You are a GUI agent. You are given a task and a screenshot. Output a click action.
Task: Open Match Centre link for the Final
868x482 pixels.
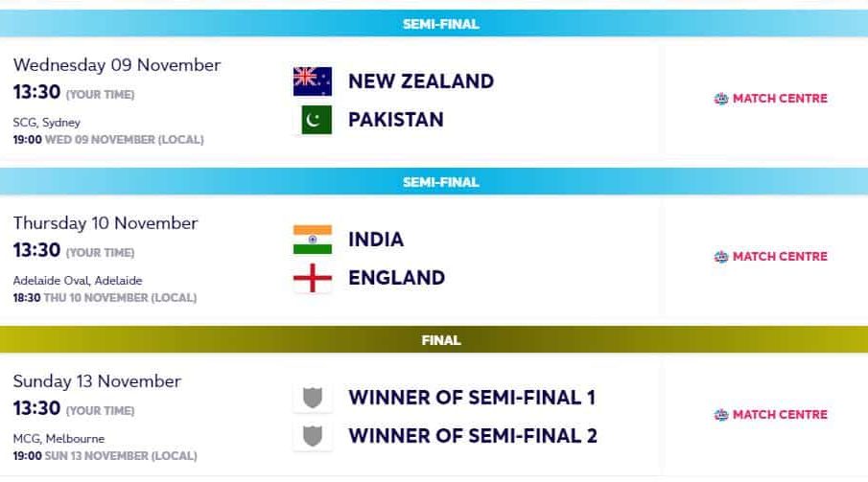[779, 415]
